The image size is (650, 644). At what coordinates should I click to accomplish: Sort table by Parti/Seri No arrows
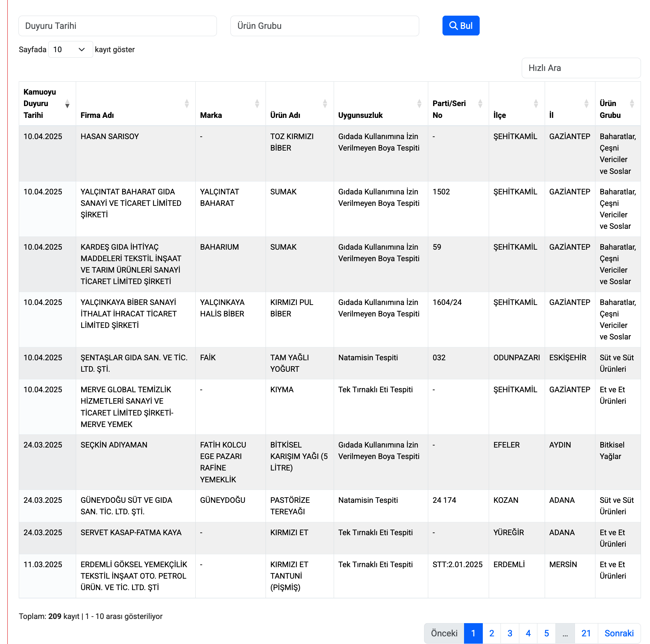click(480, 104)
